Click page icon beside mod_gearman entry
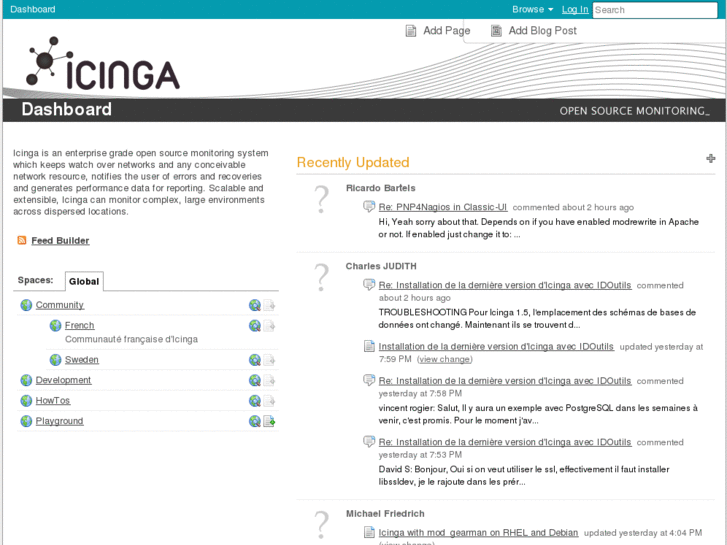 [369, 532]
